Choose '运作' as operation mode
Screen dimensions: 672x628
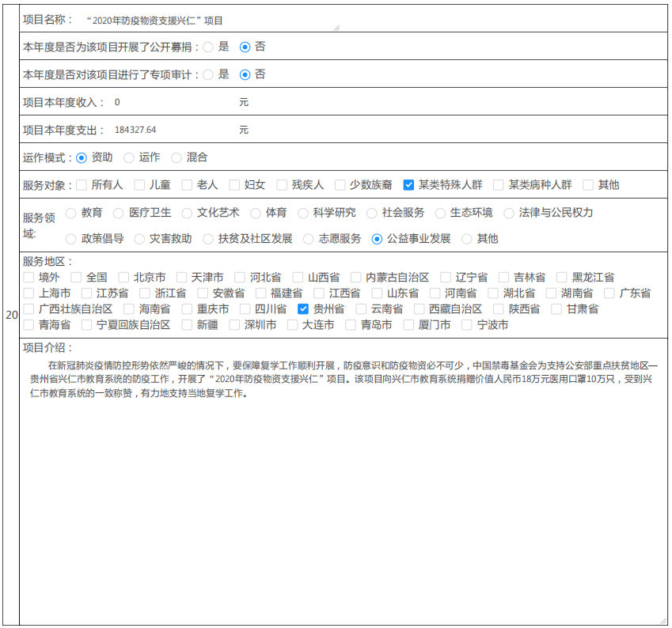click(x=129, y=158)
